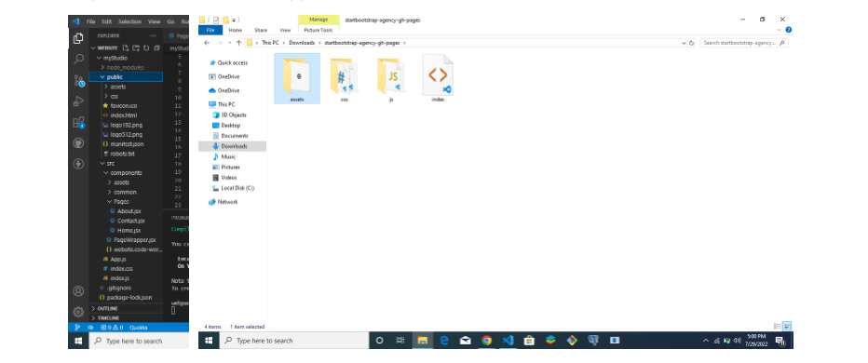Click Quokka in the VS Code status bar
Image resolution: width=868 pixels, height=363 pixels.
[x=139, y=328]
